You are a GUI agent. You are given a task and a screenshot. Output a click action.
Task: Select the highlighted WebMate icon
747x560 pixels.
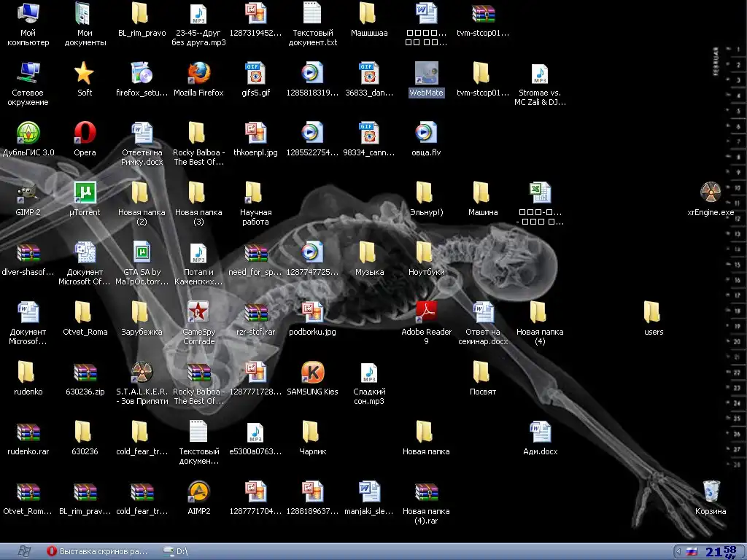point(426,74)
